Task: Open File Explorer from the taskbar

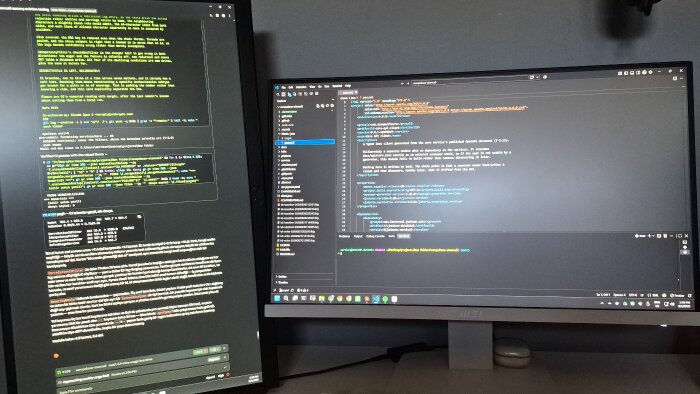Action: click(321, 299)
